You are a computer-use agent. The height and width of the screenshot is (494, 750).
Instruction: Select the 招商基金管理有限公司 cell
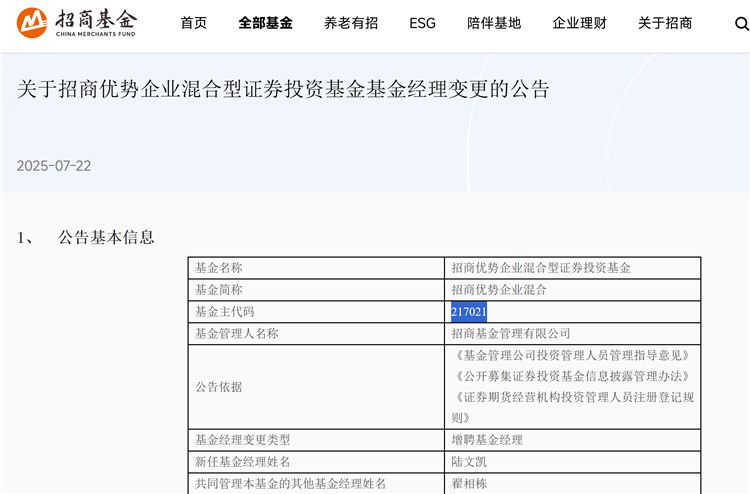(511, 334)
